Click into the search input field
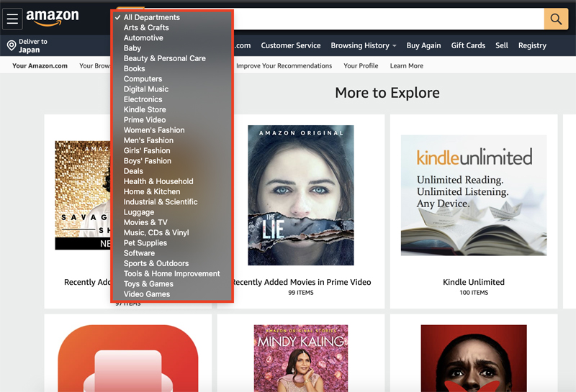 (x=388, y=19)
